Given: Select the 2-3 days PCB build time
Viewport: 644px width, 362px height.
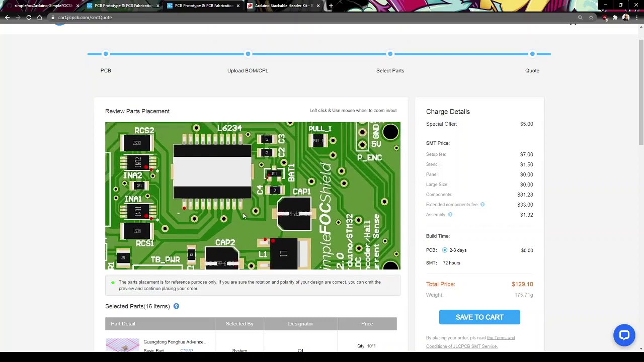Looking at the screenshot, I should coord(445,250).
